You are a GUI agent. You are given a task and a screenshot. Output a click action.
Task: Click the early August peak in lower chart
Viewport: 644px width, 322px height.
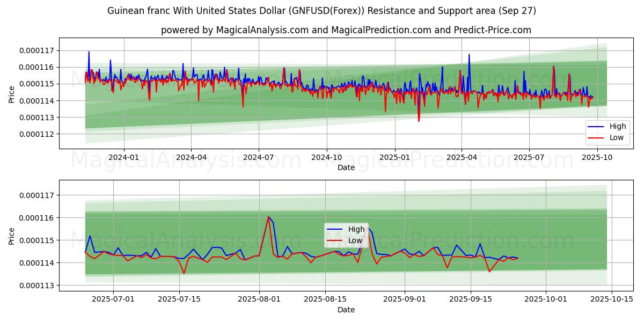coord(269,217)
